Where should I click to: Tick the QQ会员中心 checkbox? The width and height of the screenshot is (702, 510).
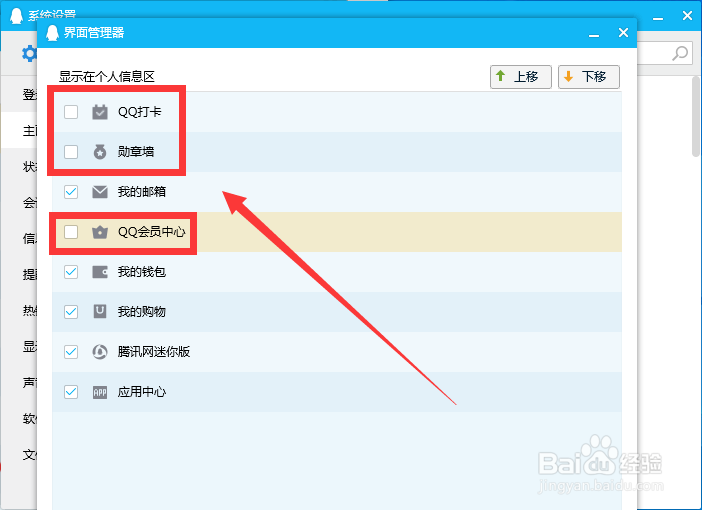pos(71,232)
